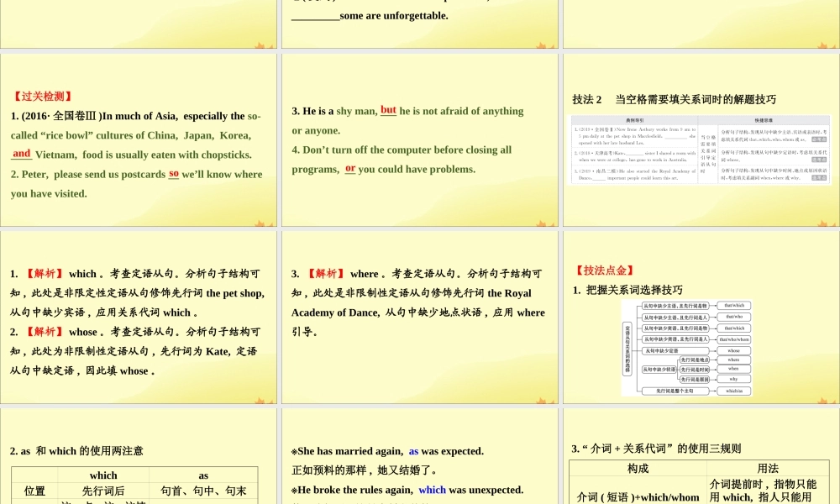Click the blue 'as' in 'as was expected'
The width and height of the screenshot is (840, 504).
pos(413,451)
